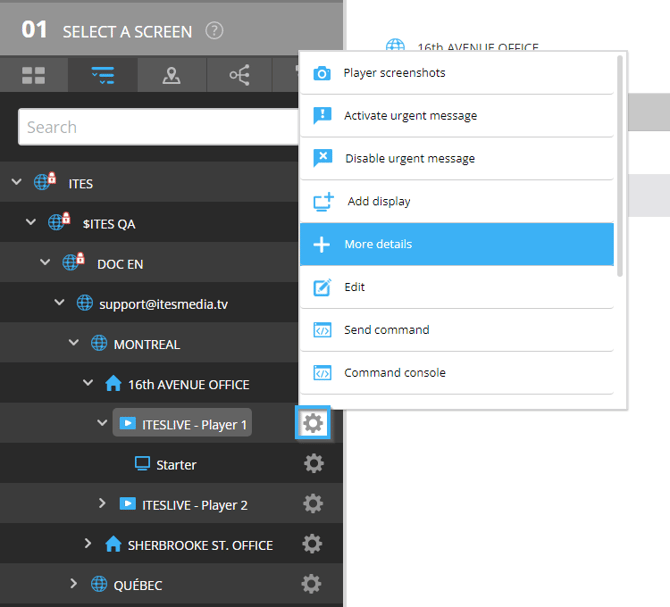This screenshot has width=670, height=607.
Task: Select support@itesmedia.tv tree entry
Action: point(163,305)
